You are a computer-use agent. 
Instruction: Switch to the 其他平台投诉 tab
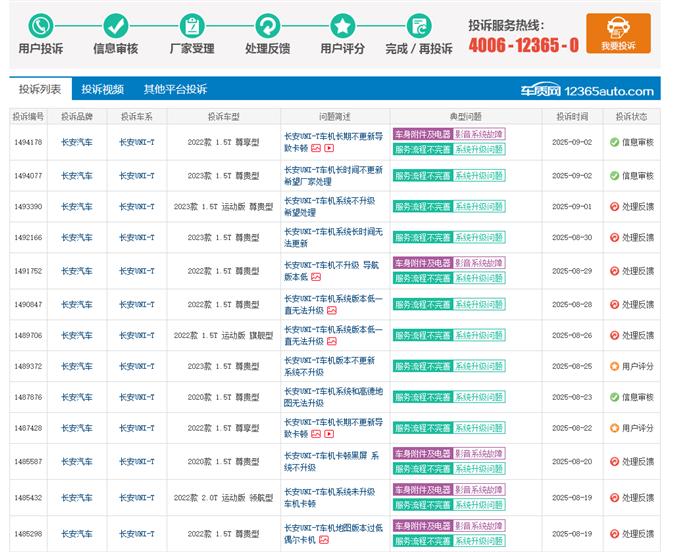click(x=175, y=89)
